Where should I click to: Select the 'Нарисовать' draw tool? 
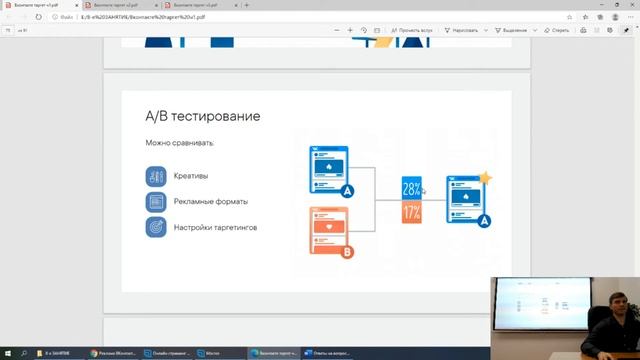461,30
